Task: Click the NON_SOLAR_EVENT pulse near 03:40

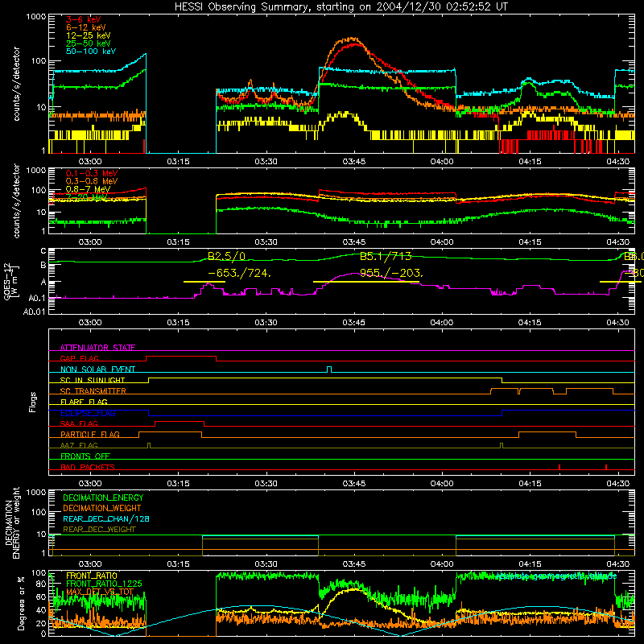Action: click(x=329, y=369)
